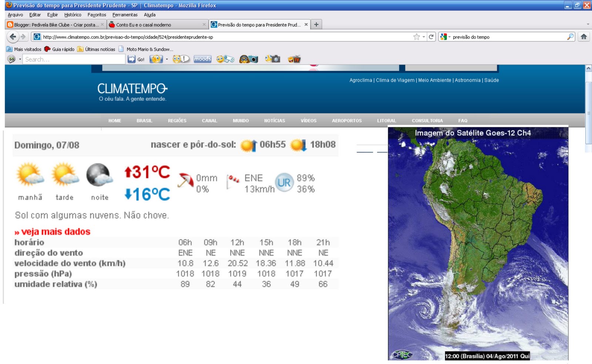Click the toolbar Go! button
This screenshot has width=592, height=364.
[x=136, y=59]
